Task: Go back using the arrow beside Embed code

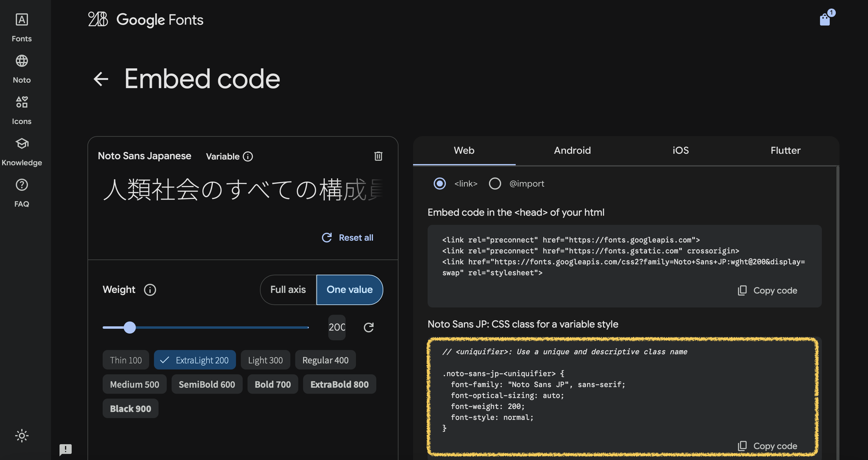Action: click(101, 79)
